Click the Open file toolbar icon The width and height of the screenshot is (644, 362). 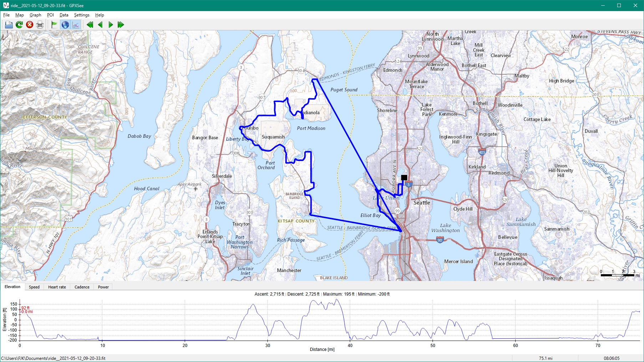coord(9,25)
